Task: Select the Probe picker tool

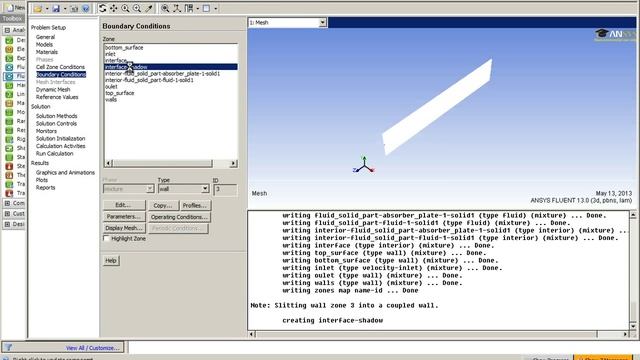Action: (x=149, y=8)
